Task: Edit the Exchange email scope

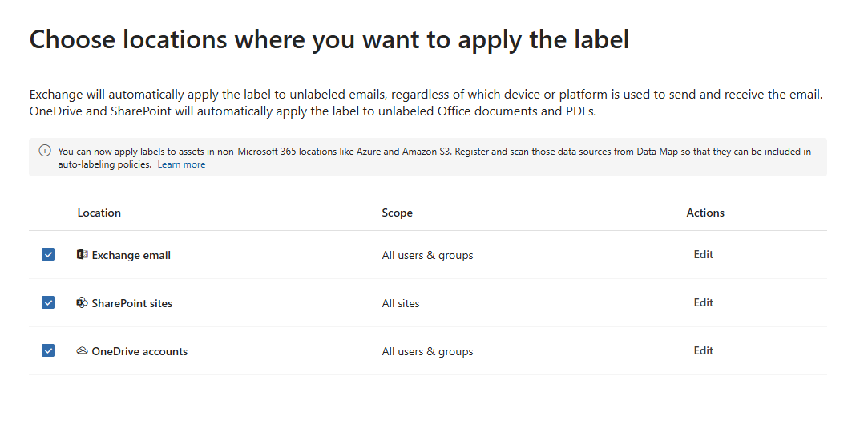Action: pos(704,255)
